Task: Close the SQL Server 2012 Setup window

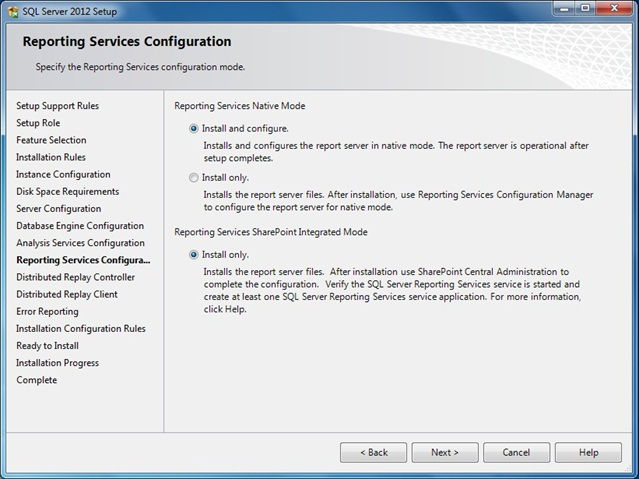Action: (x=614, y=9)
